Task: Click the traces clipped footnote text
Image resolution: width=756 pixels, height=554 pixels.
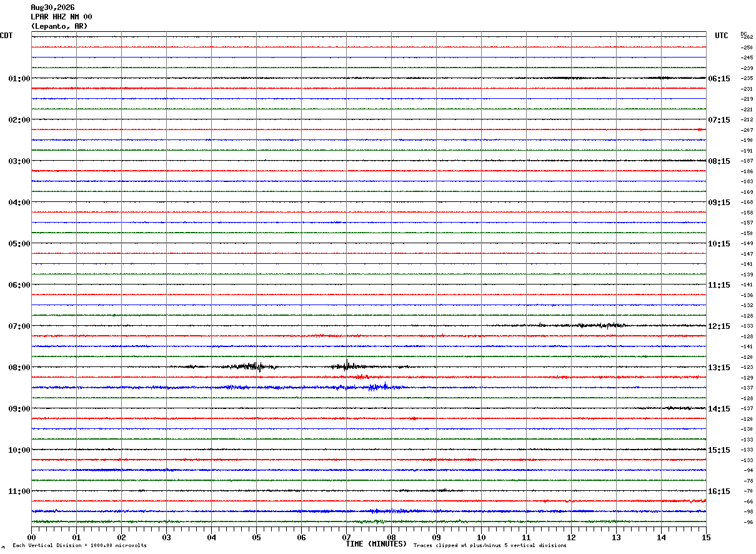Action: coord(490,546)
